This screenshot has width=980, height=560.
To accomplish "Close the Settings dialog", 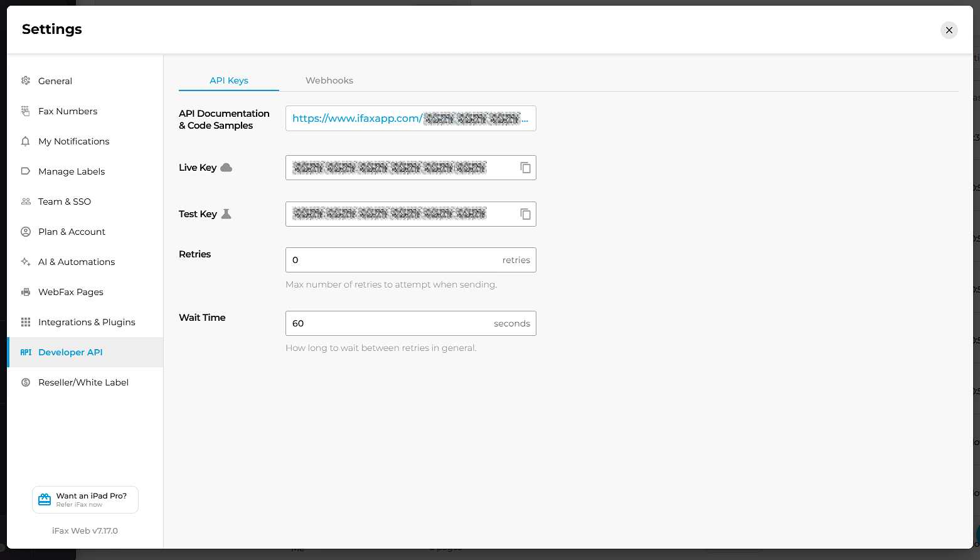I will [x=949, y=30].
